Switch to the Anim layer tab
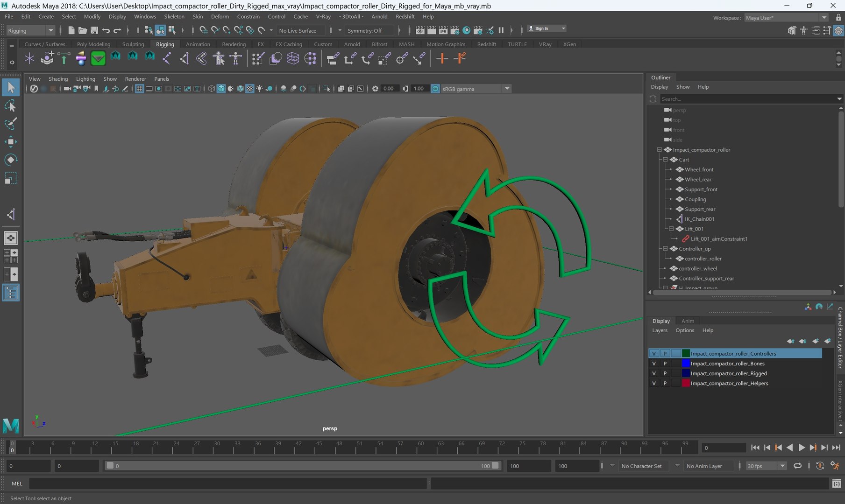The height and width of the screenshot is (504, 845). point(688,321)
